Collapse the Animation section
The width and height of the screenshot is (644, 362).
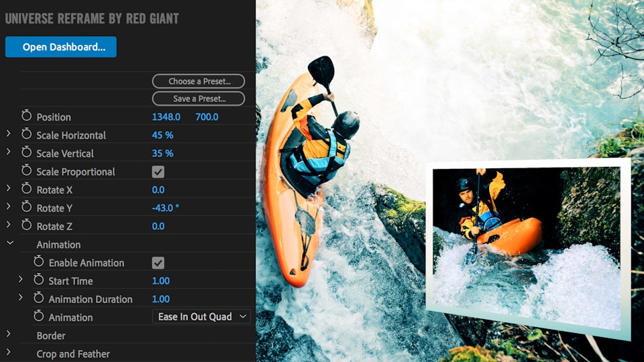tap(9, 244)
